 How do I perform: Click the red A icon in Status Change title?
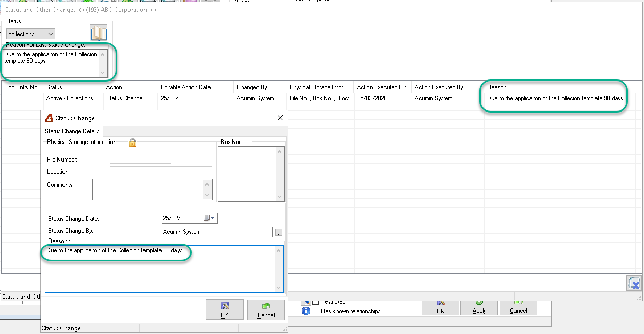[50, 118]
